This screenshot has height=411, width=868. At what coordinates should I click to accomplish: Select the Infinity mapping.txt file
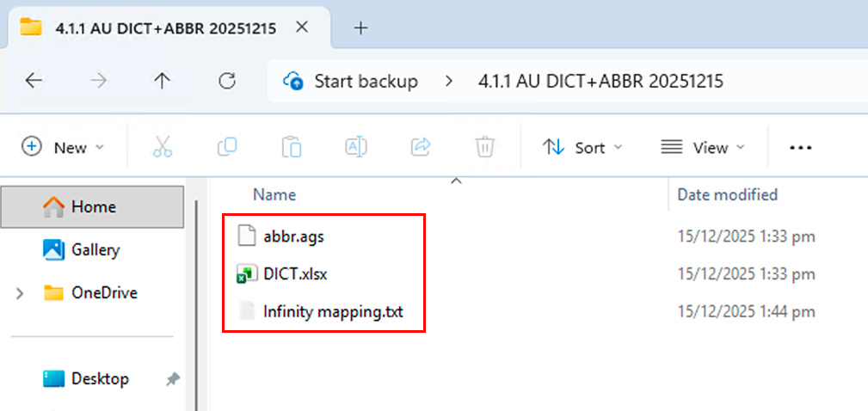click(x=333, y=312)
